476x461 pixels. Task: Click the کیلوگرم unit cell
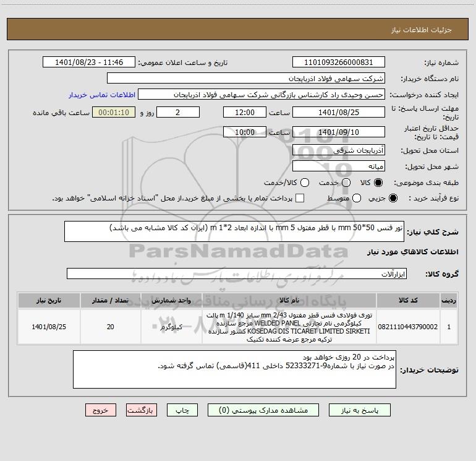click(171, 327)
